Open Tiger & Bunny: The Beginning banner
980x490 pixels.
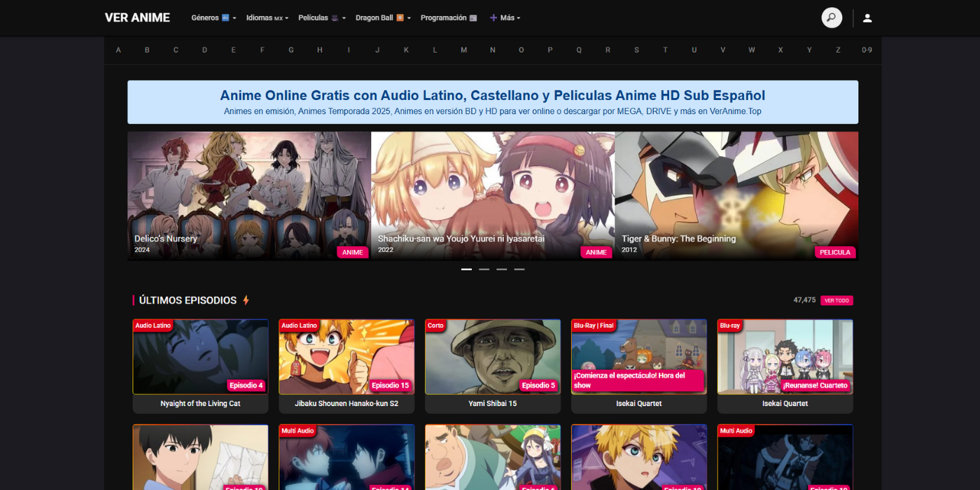tap(736, 196)
